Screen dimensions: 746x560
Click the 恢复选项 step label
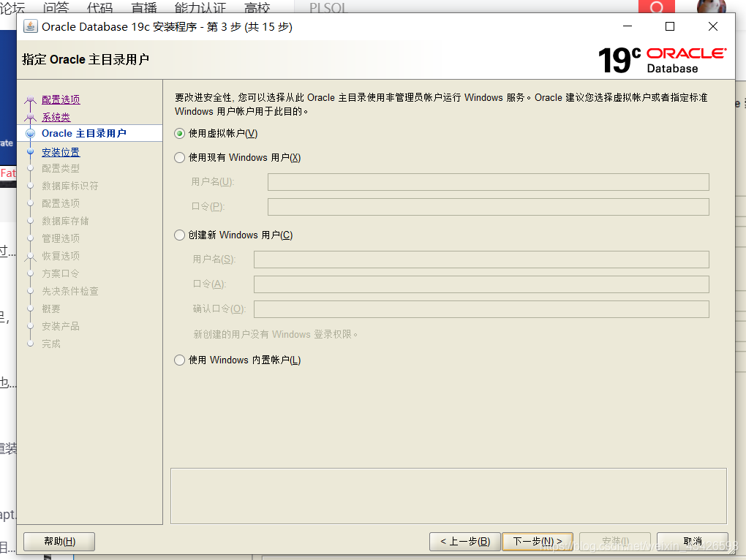pyautogui.click(x=61, y=256)
